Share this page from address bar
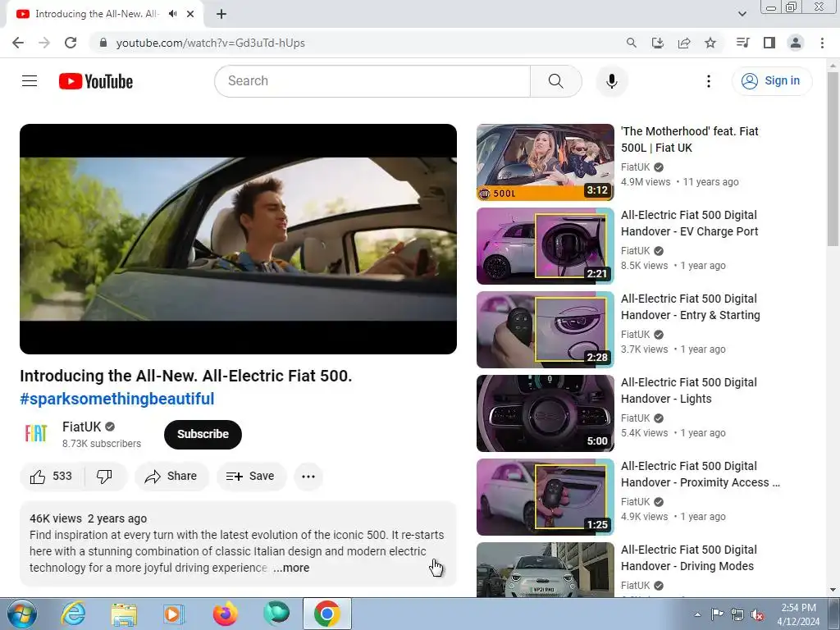The width and height of the screenshot is (840, 630). pos(684,43)
